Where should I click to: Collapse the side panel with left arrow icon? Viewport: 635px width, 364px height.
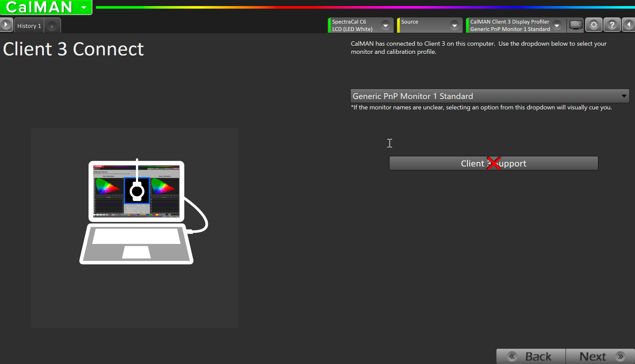pyautogui.click(x=628, y=25)
